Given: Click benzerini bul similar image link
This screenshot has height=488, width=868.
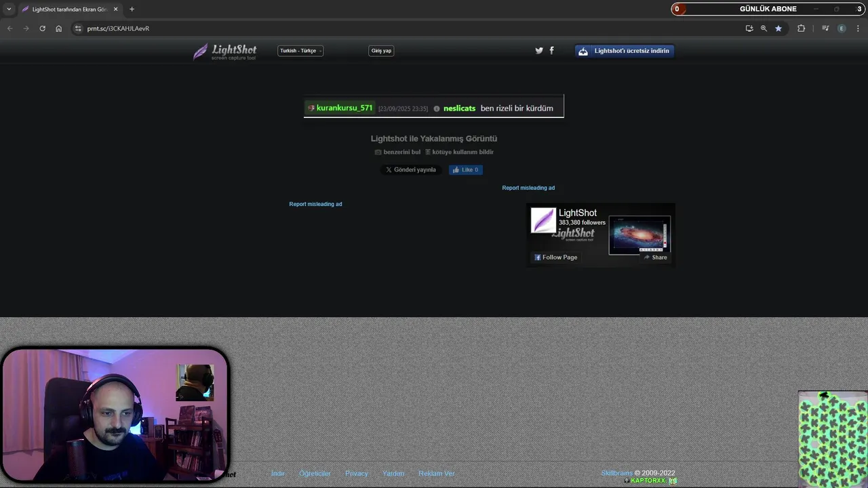Looking at the screenshot, I should tap(397, 152).
